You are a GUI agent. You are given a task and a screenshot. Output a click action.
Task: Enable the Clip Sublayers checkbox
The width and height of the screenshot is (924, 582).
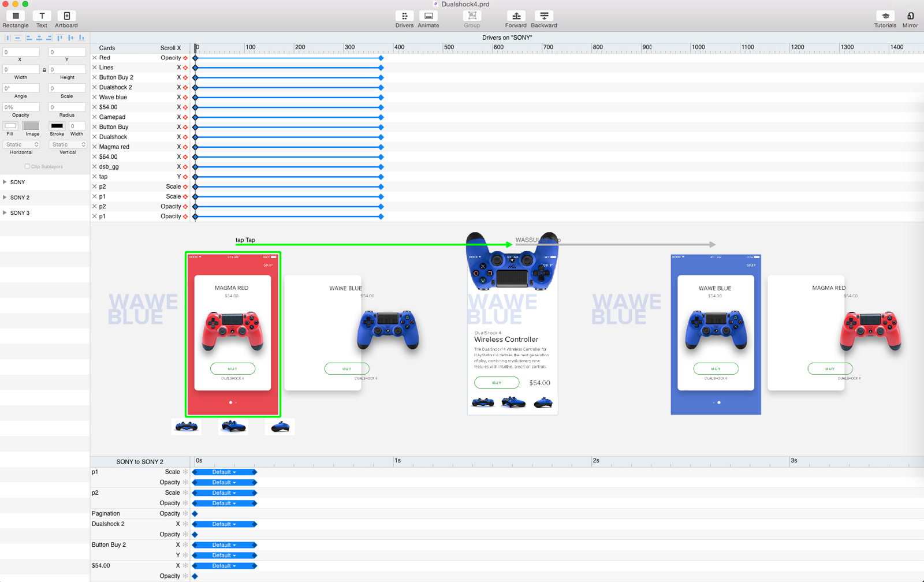[x=27, y=166]
